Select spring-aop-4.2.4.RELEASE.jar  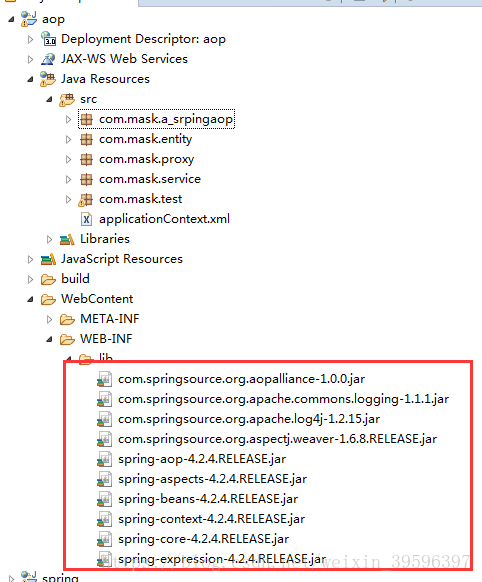click(x=202, y=460)
